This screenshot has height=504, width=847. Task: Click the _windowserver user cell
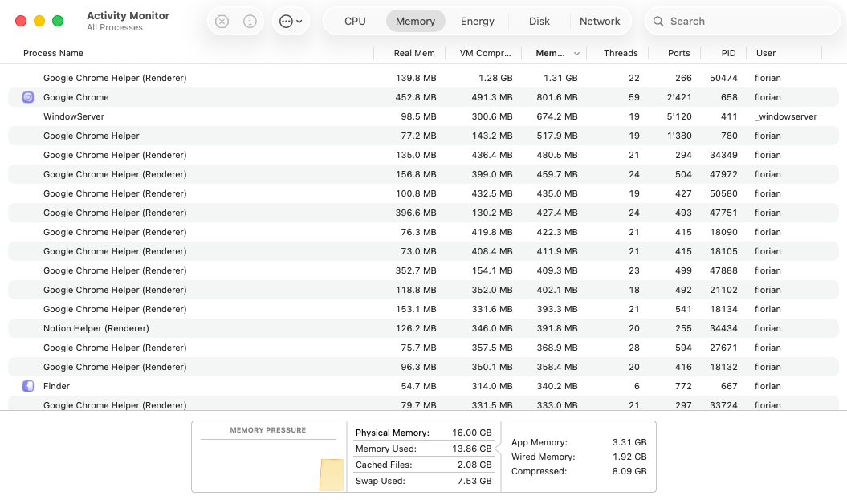point(785,116)
